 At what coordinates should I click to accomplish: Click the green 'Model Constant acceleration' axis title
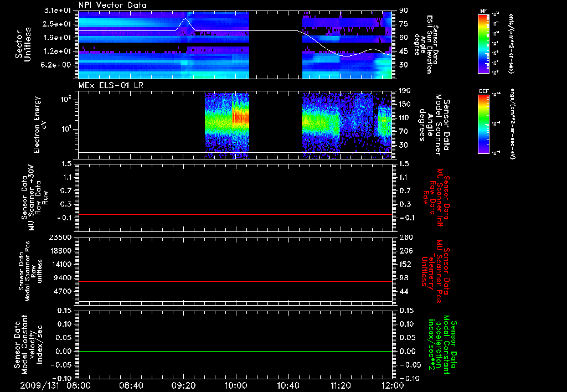(x=443, y=345)
